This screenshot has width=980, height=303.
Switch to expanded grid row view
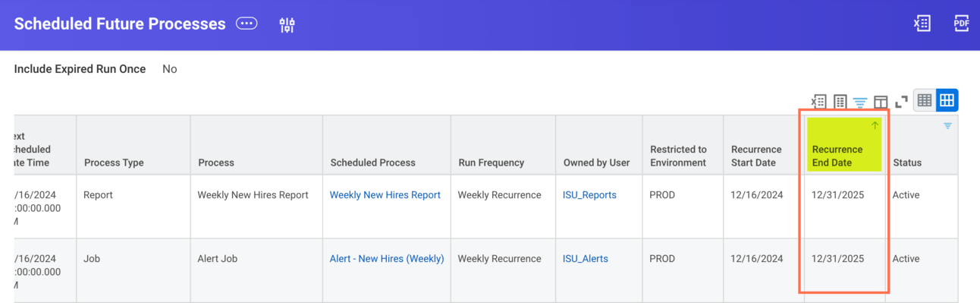[x=947, y=100]
